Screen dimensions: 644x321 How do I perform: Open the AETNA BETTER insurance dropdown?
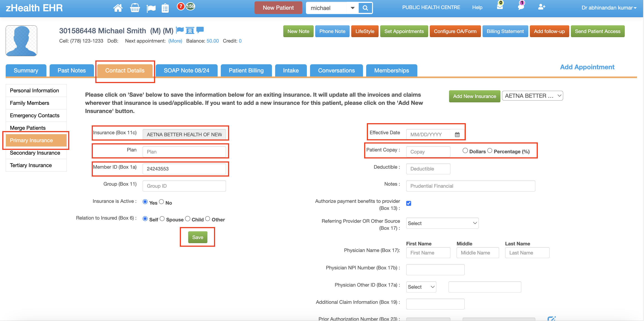[x=532, y=96]
